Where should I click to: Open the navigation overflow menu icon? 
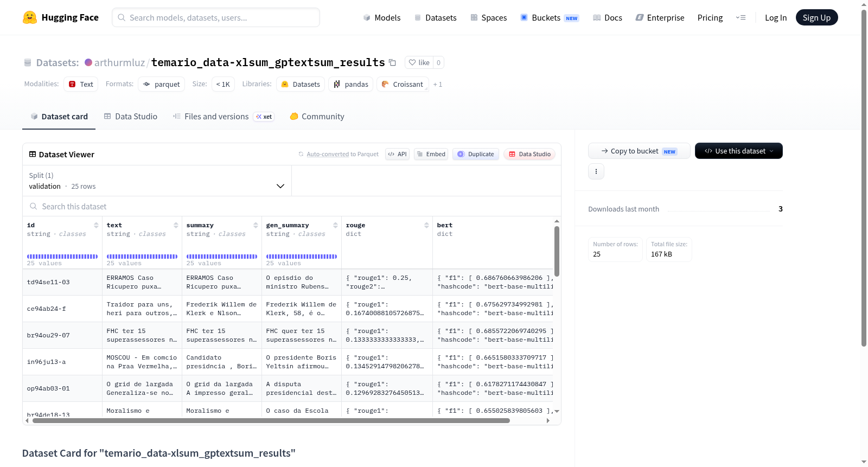741,17
